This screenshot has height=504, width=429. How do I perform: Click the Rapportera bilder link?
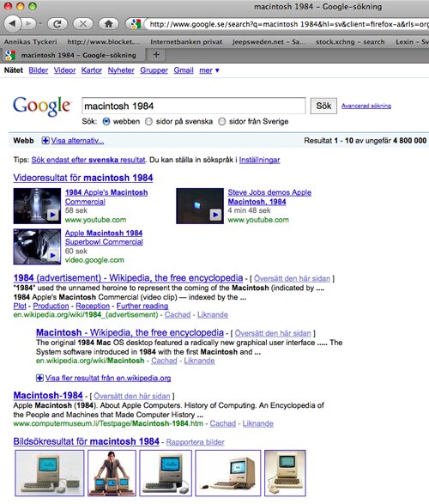click(x=196, y=442)
